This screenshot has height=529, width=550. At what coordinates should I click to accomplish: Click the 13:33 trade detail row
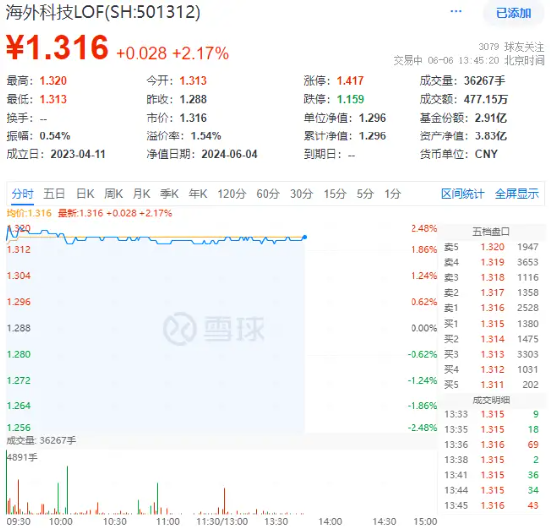pyautogui.click(x=491, y=414)
